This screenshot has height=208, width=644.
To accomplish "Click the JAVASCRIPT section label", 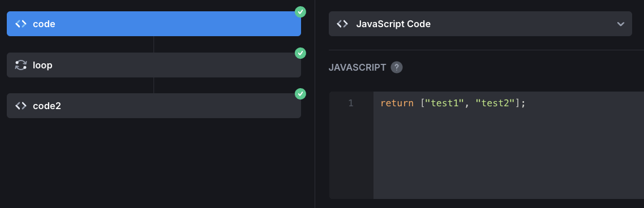I will 357,68.
